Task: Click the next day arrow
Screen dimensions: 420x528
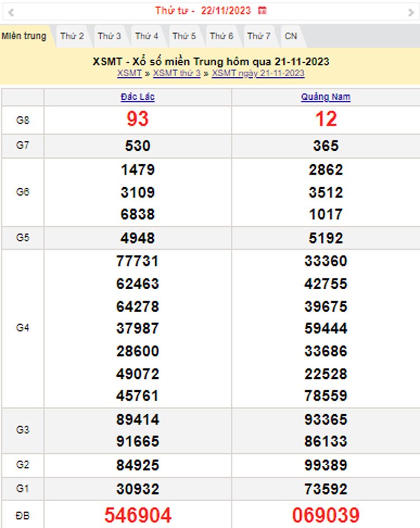Action: click(x=411, y=12)
